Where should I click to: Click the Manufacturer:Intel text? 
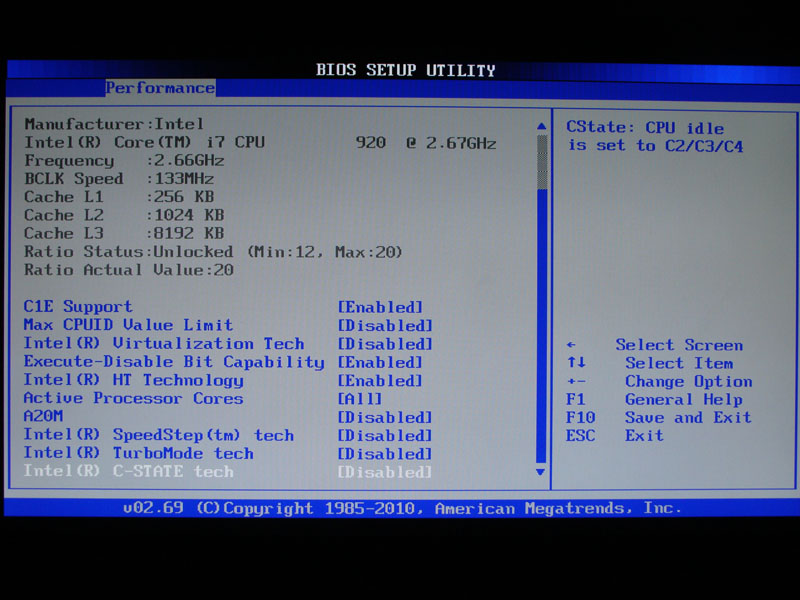tap(114, 123)
